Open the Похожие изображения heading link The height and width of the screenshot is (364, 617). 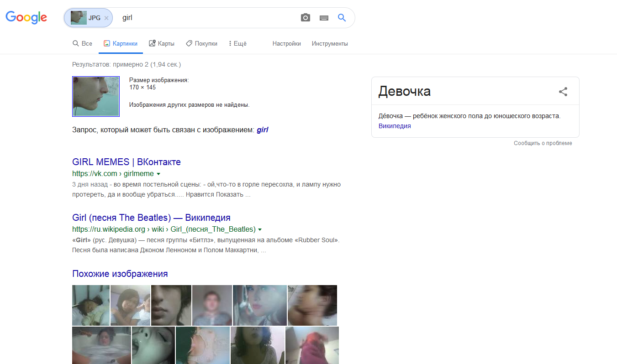120,274
